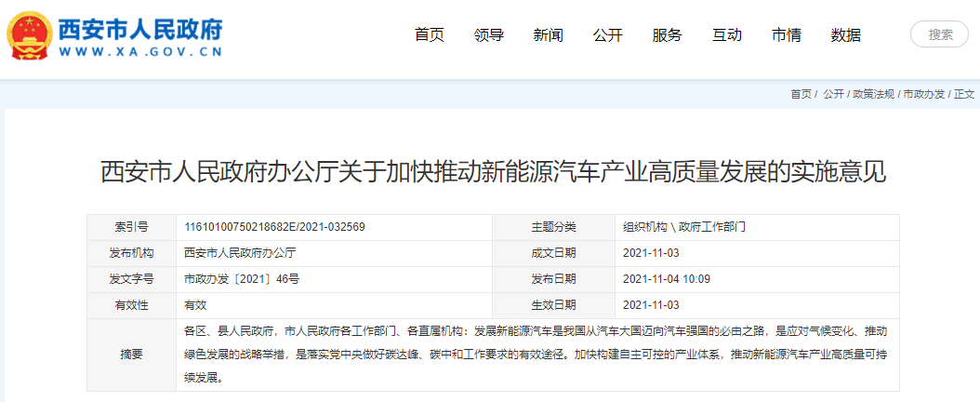Go to the 新闻 navigation item
The width and height of the screenshot is (980, 402).
pyautogui.click(x=549, y=35)
